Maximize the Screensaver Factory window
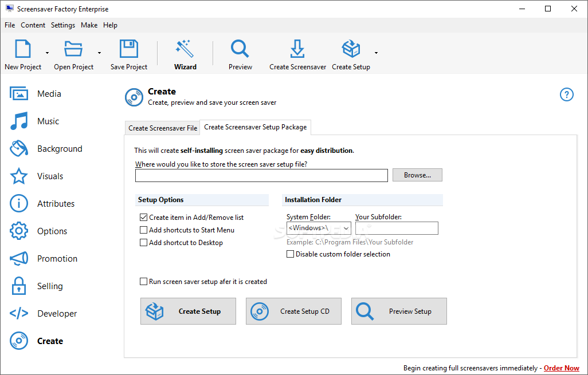The height and width of the screenshot is (375, 588). (x=548, y=9)
